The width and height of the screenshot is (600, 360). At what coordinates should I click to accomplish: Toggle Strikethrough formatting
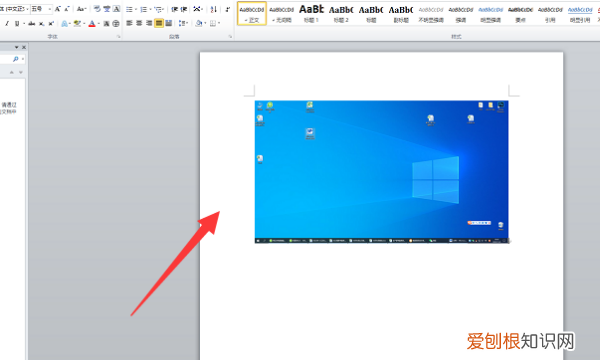[x=32, y=24]
